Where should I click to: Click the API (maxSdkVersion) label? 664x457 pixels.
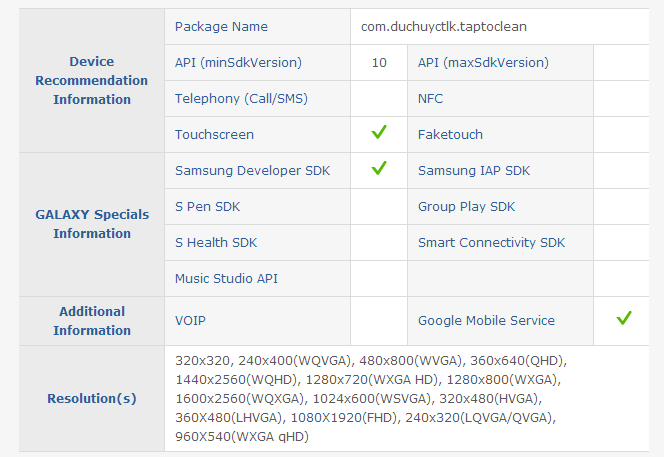483,62
